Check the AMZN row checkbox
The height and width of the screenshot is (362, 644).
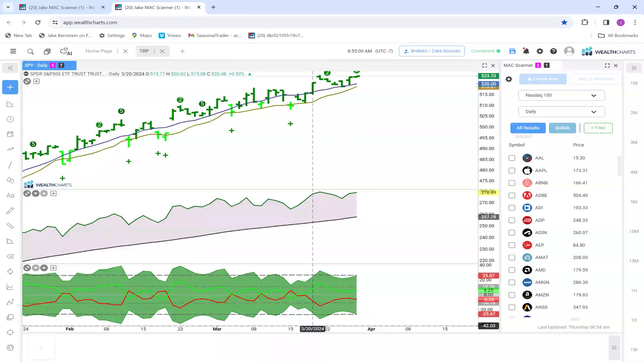pos(512,295)
